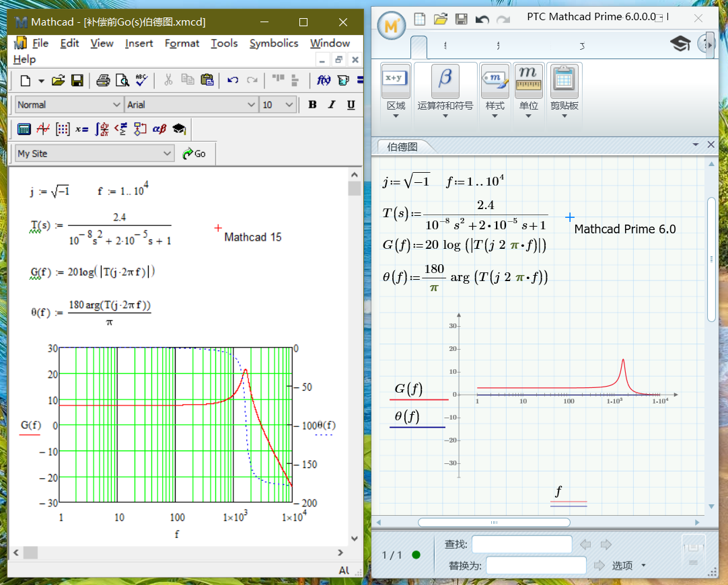
Task: Undo in Mathcad Prime quick access toolbar
Action: (x=482, y=19)
